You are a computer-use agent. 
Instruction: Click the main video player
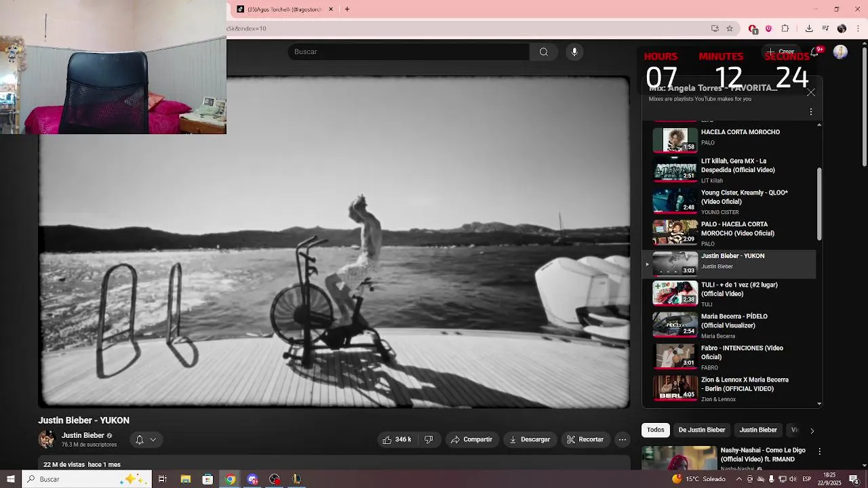coord(334,242)
